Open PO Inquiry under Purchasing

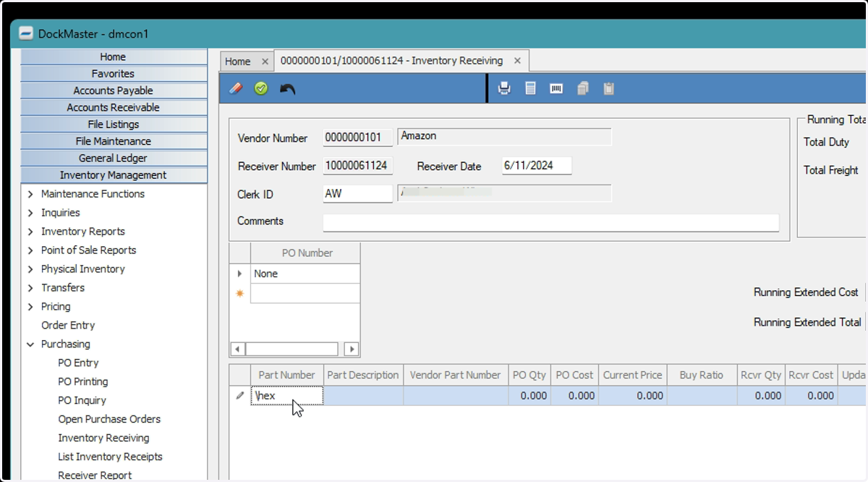[x=82, y=401]
